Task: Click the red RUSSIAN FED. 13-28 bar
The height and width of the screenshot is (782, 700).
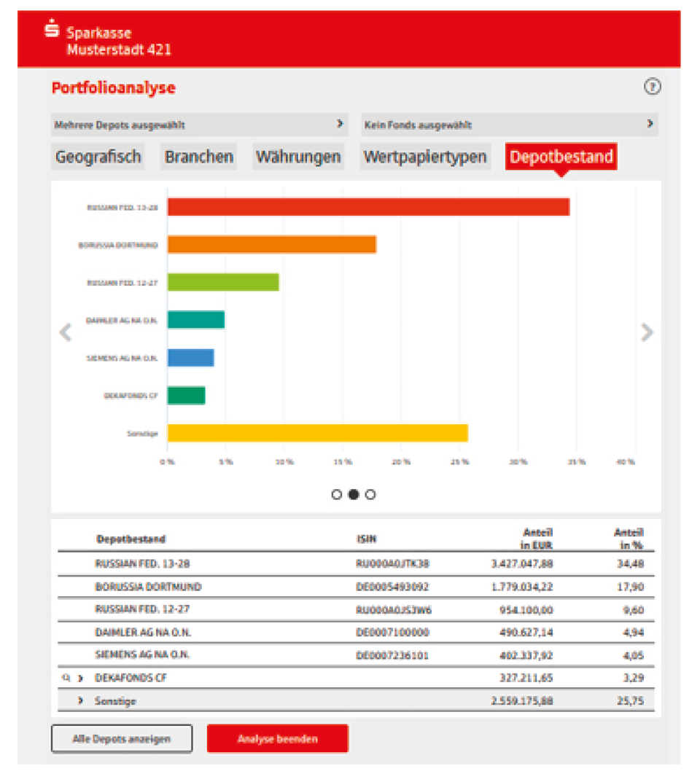Action: (x=368, y=207)
